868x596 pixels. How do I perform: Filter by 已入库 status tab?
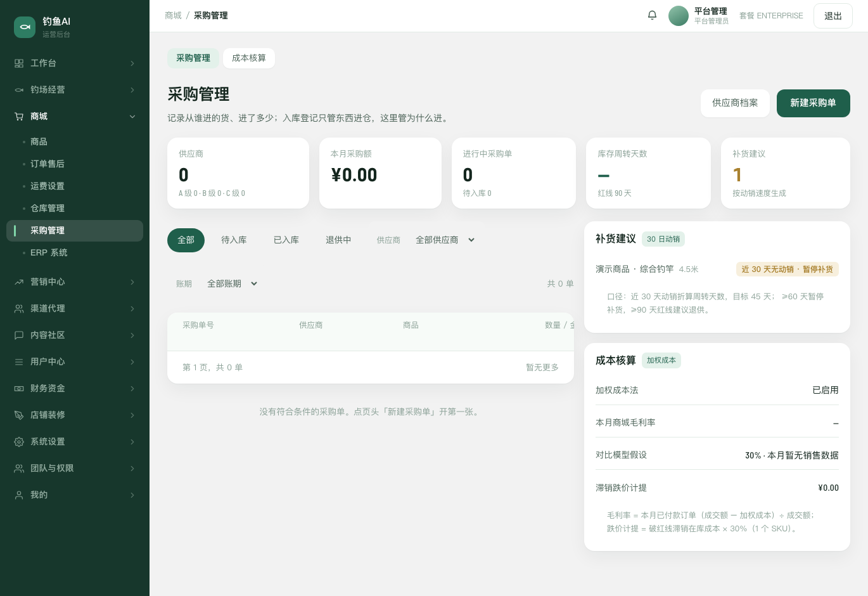(x=286, y=240)
